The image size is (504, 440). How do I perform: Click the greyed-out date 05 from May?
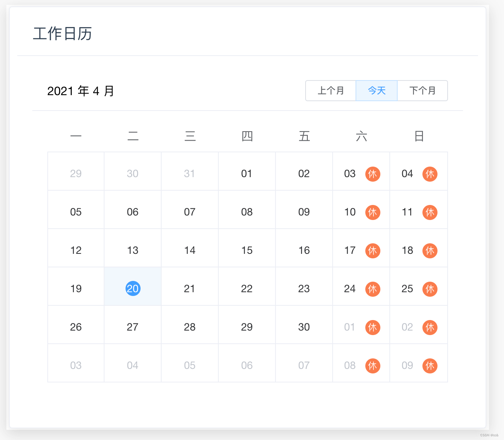(190, 365)
